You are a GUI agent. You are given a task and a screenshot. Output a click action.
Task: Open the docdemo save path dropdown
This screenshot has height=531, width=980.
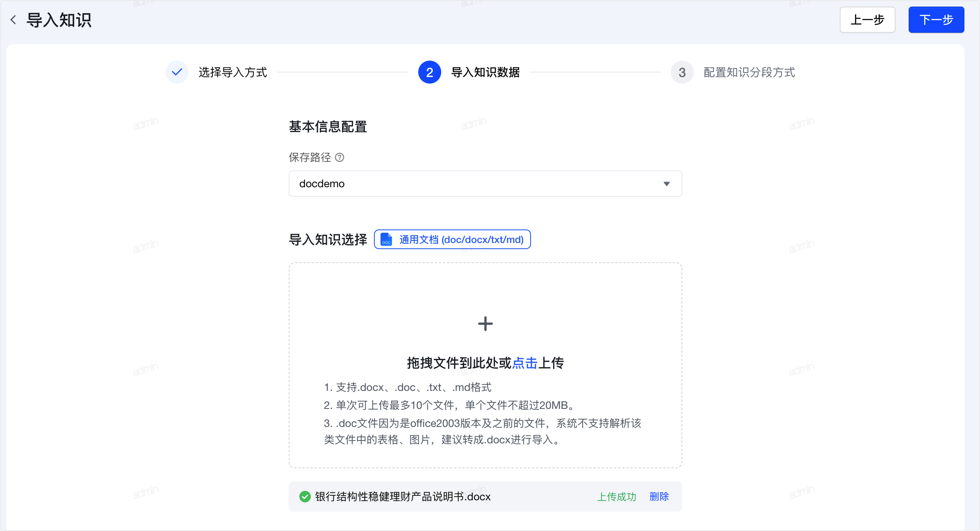coord(485,184)
